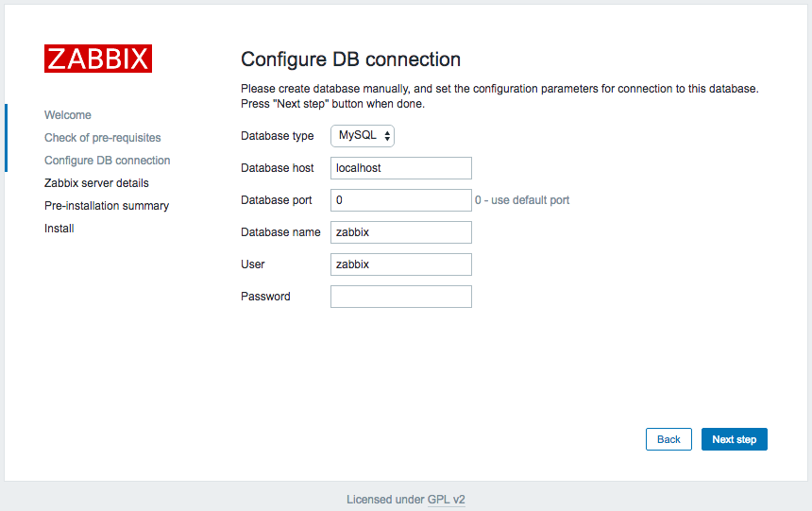Image resolution: width=812 pixels, height=511 pixels.
Task: Focus the Database port field
Action: coord(401,200)
